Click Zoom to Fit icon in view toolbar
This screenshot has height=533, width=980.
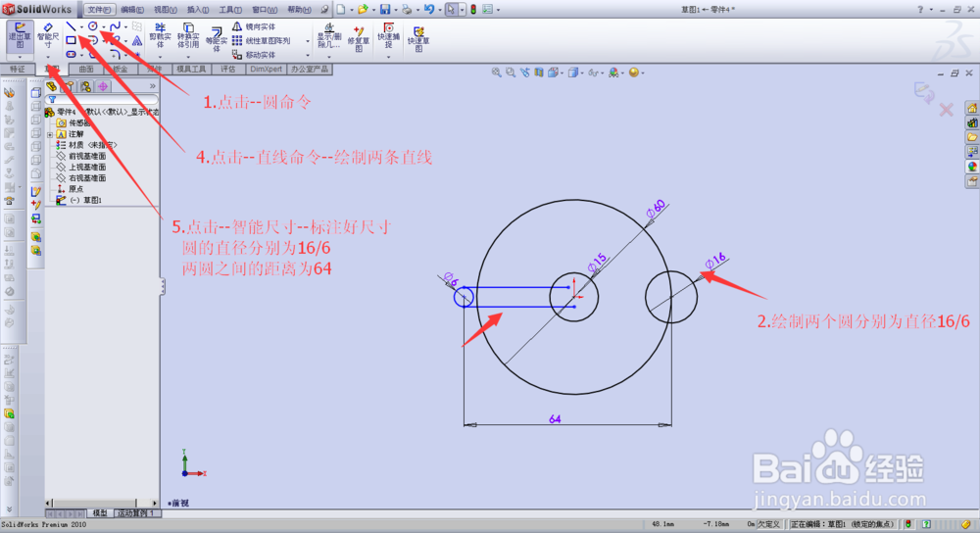[x=496, y=73]
